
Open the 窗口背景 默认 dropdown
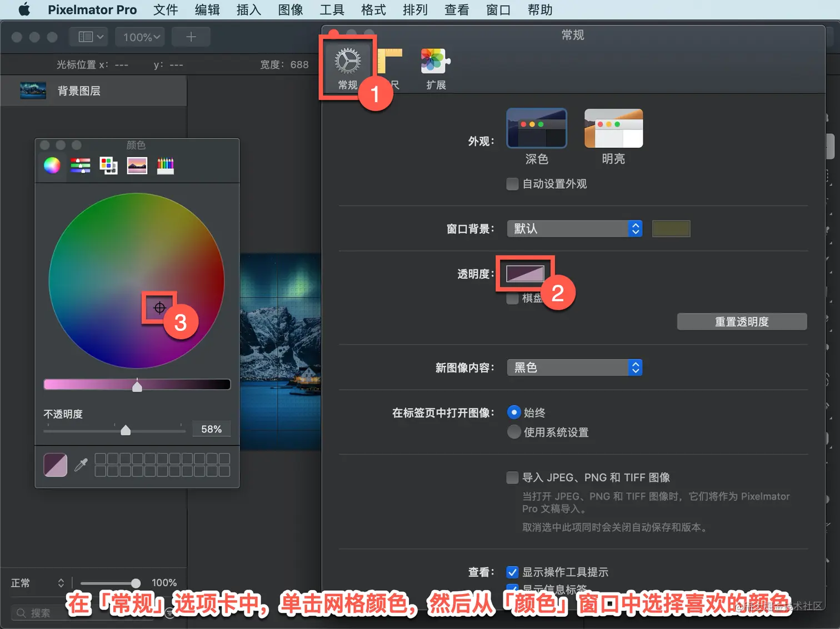(574, 229)
